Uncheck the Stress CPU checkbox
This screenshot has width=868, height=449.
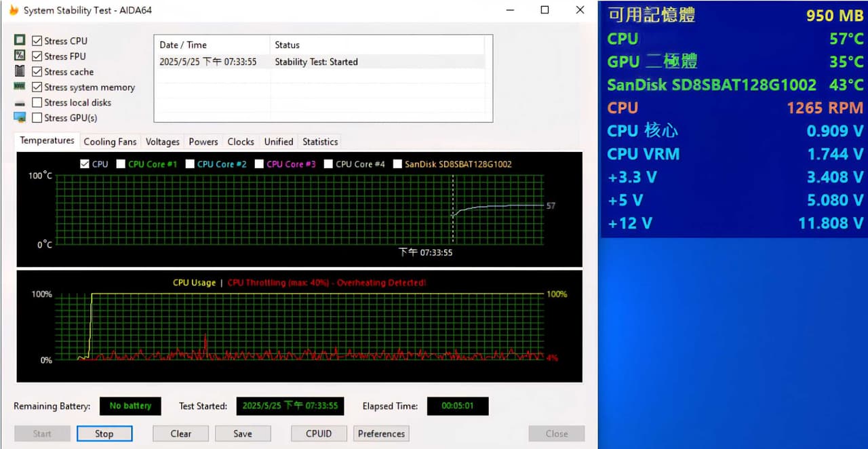[x=37, y=41]
